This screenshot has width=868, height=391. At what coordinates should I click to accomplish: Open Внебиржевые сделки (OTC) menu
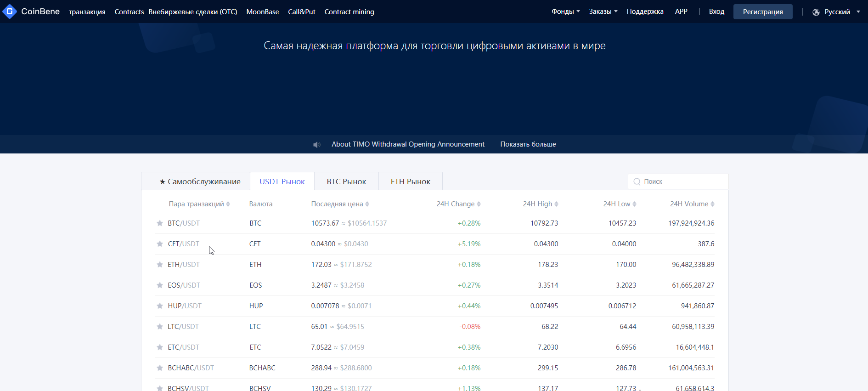pos(193,12)
